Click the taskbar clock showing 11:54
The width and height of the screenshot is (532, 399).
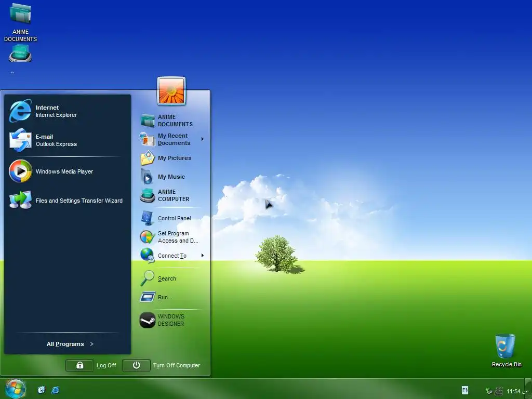(517, 391)
